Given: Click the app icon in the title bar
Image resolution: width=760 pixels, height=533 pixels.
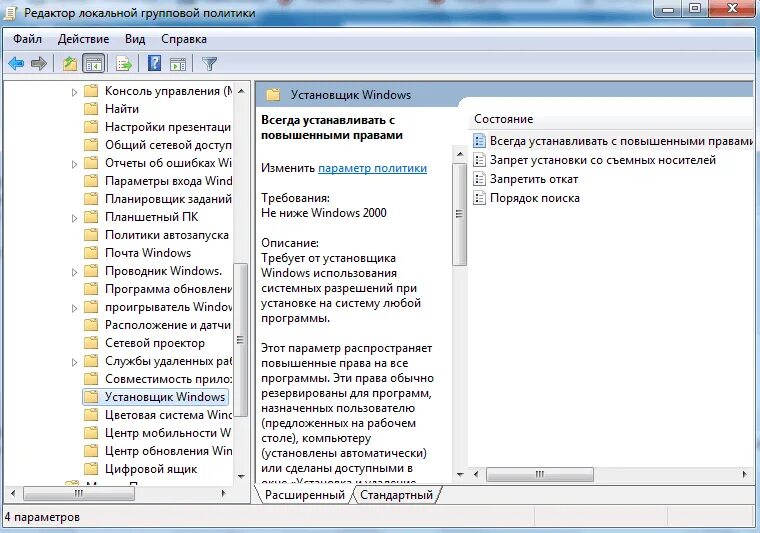Looking at the screenshot, I should 10,13.
